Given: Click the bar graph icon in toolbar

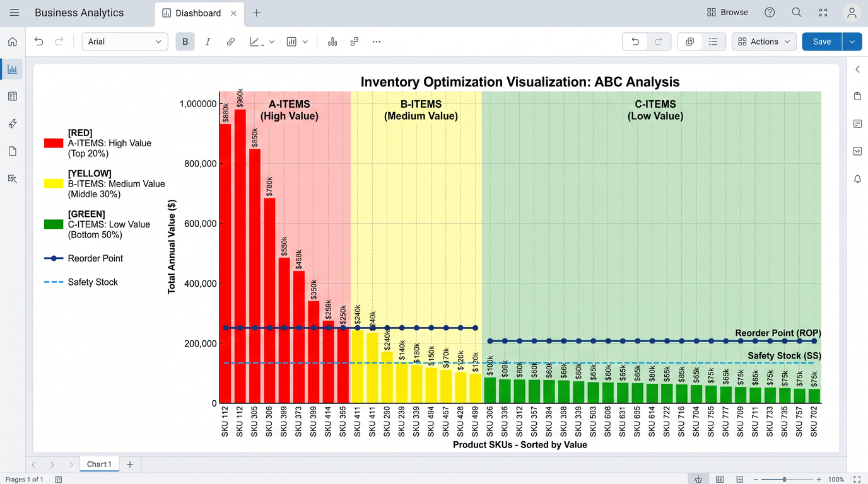Looking at the screenshot, I should 332,42.
